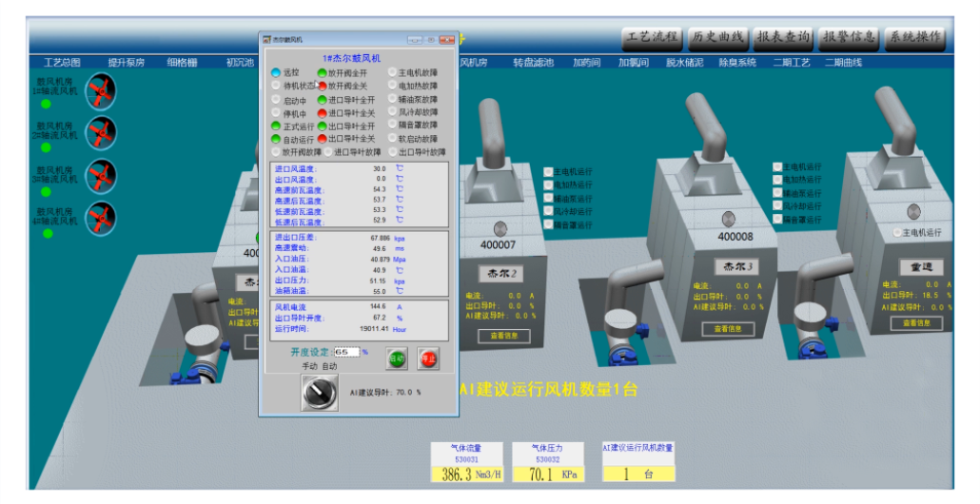This screenshot has height=504, width=980.
Task: Click the 杰尔3 blower name plate
Action: (x=737, y=266)
